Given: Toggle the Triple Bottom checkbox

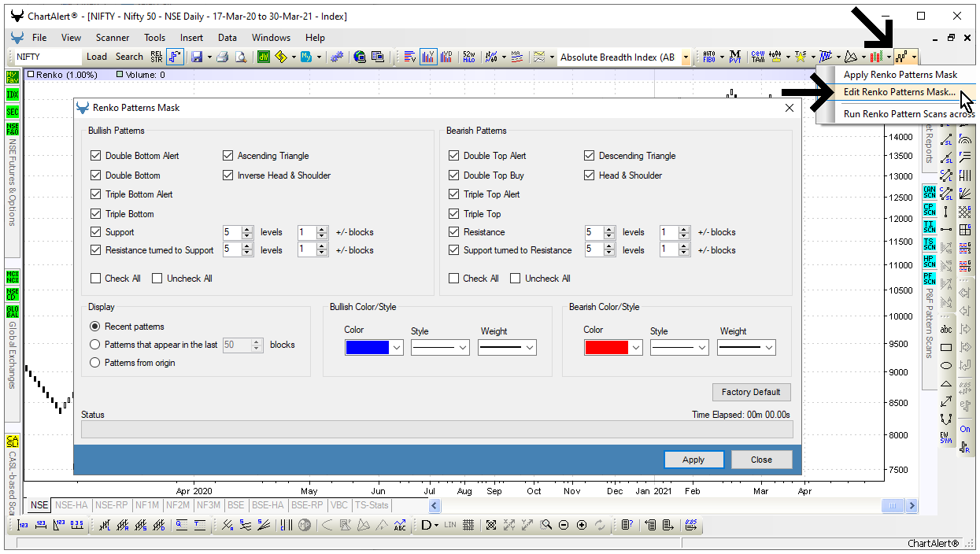Looking at the screenshot, I should coord(96,214).
